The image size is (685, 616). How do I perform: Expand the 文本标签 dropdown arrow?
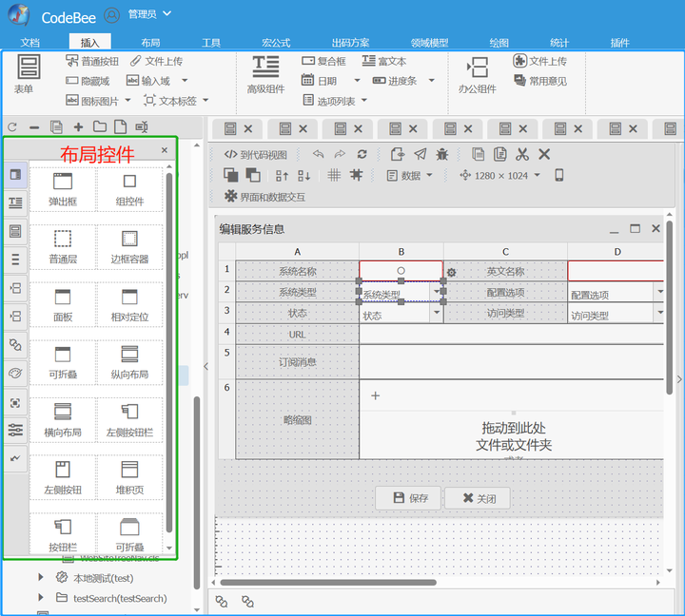coord(205,101)
